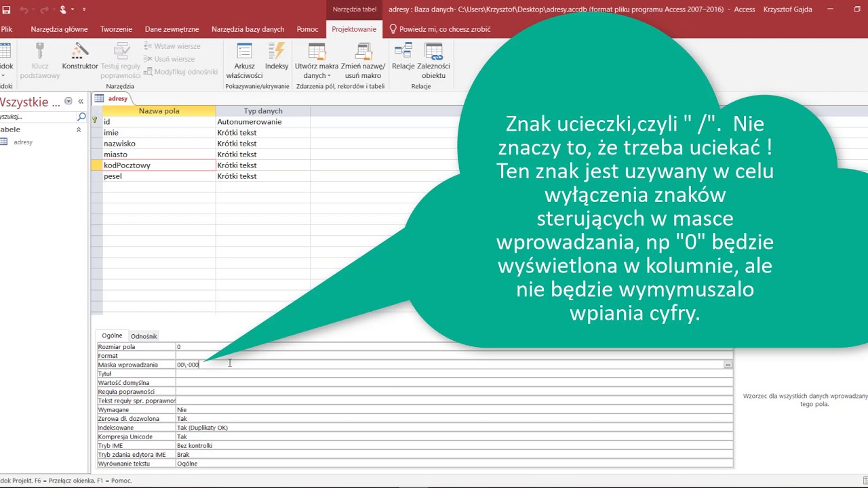Click the Typ danych column header
This screenshot has height=488, width=868.
click(x=263, y=111)
